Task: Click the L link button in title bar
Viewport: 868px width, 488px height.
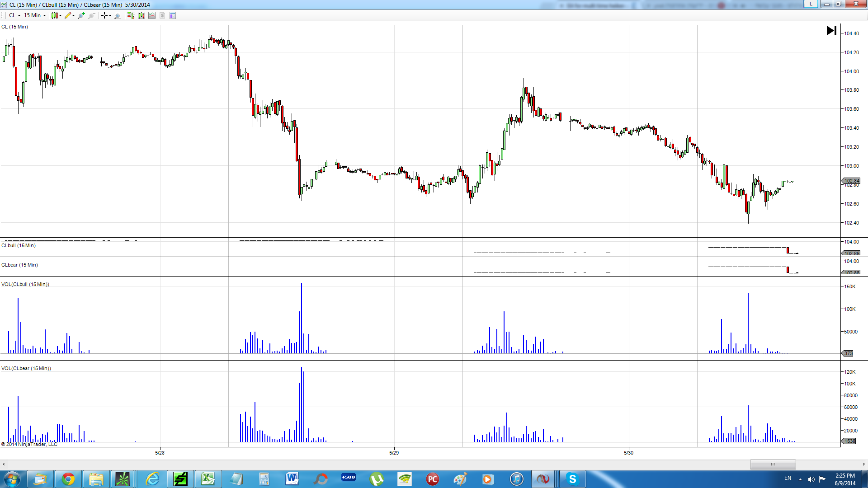Action: [x=811, y=4]
